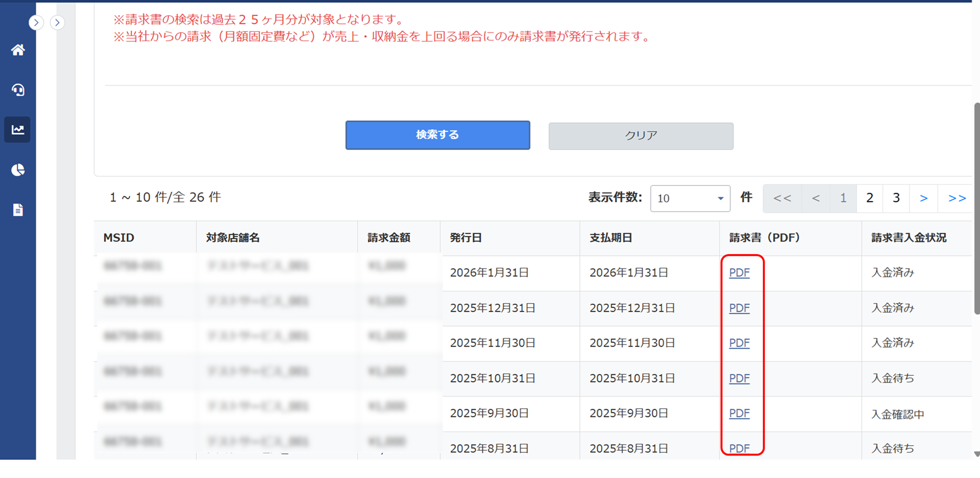Open PDF for 2026年1月31日 invoice

[x=739, y=273]
